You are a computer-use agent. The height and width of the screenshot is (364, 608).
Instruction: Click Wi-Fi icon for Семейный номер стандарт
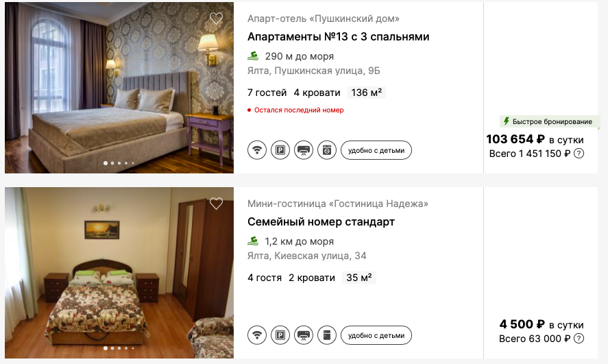(257, 335)
